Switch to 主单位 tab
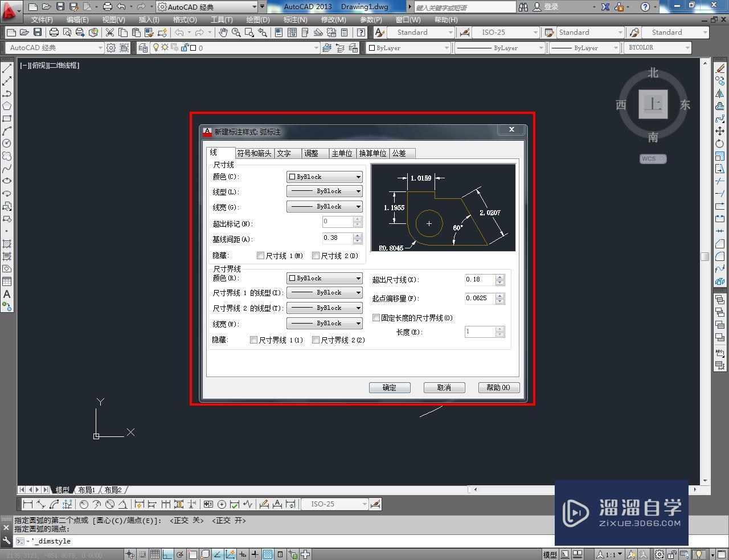Viewport: 729px width, 560px height. (342, 153)
